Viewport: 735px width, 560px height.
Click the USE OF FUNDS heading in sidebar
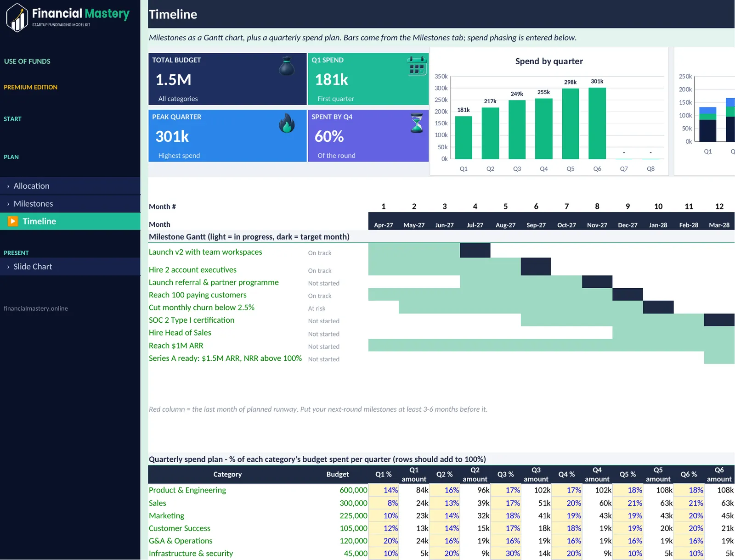click(x=27, y=61)
